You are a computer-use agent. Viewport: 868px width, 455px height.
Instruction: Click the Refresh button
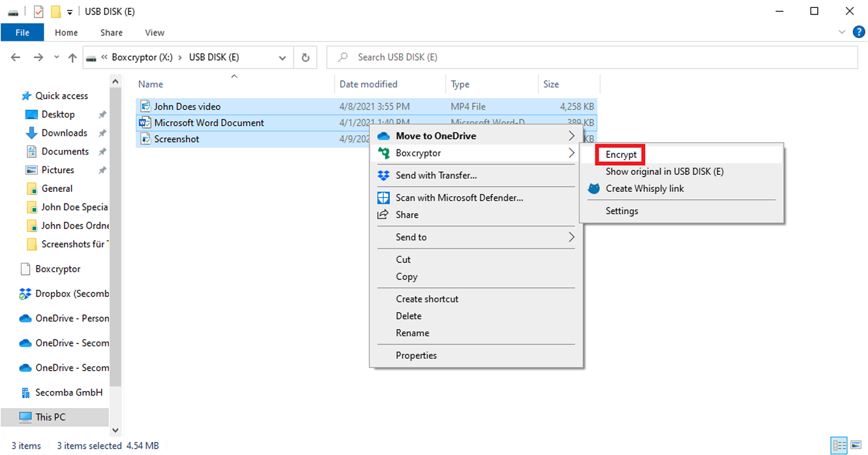tap(305, 57)
